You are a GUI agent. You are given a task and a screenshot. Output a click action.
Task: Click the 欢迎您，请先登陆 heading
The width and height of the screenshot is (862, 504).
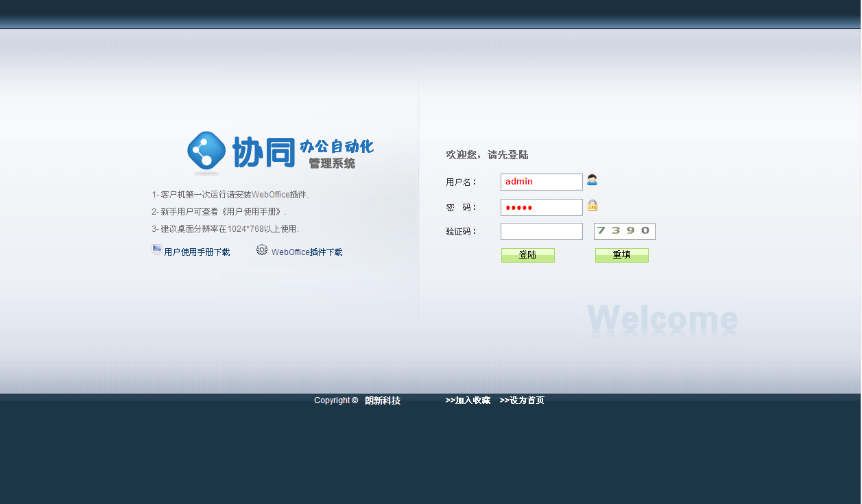[x=487, y=155]
